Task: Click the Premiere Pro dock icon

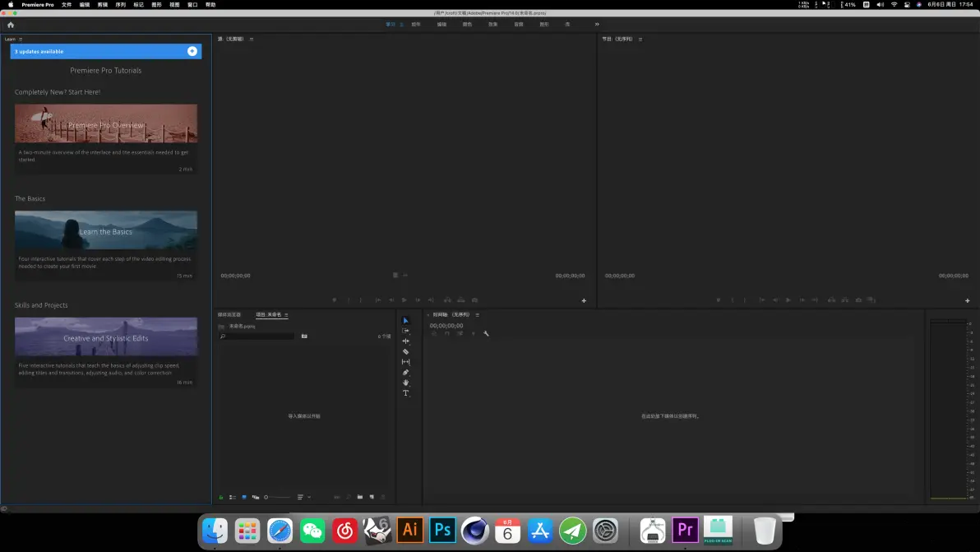Action: click(685, 531)
